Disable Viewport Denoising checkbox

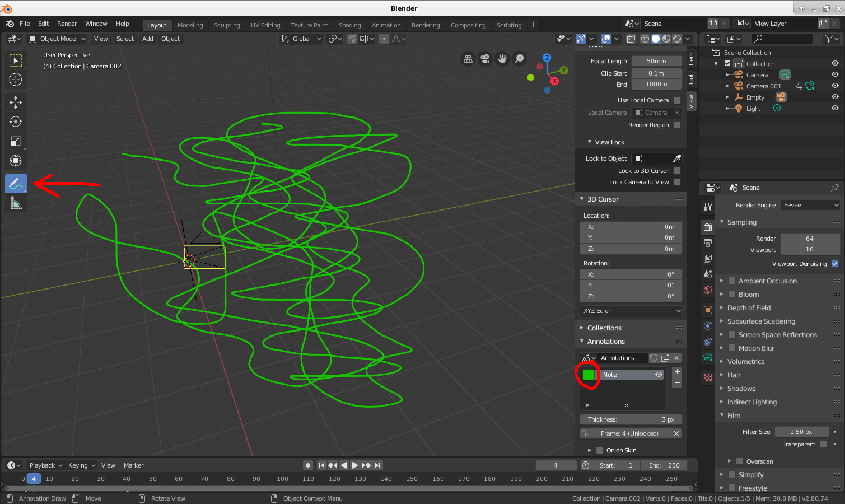click(835, 264)
